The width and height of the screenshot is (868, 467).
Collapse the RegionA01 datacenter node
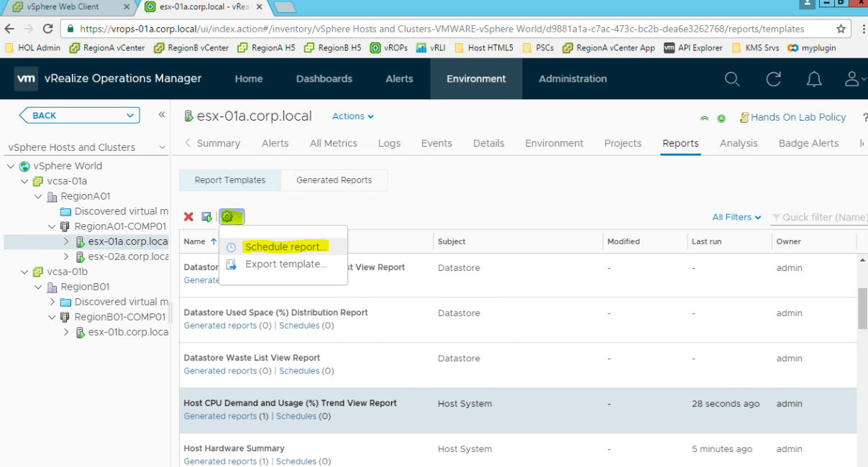38,196
